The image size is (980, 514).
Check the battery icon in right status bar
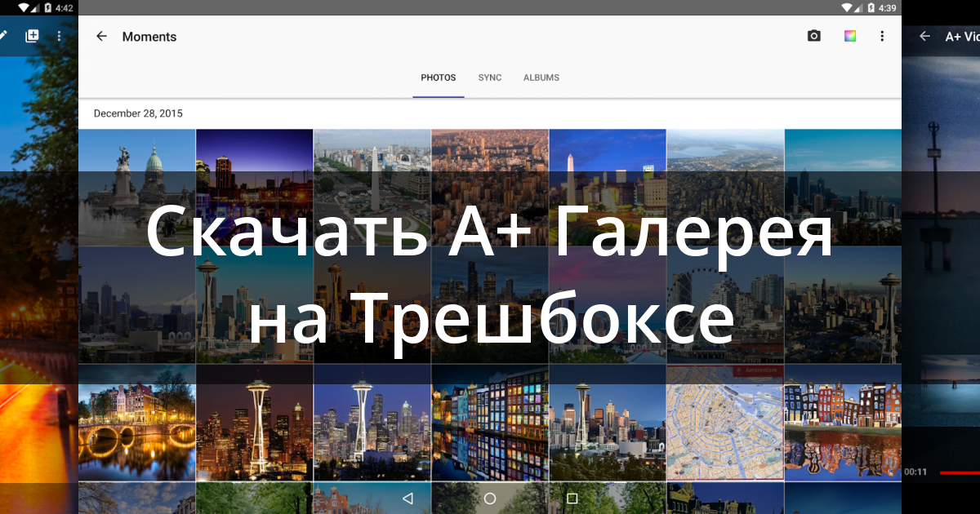click(x=871, y=7)
